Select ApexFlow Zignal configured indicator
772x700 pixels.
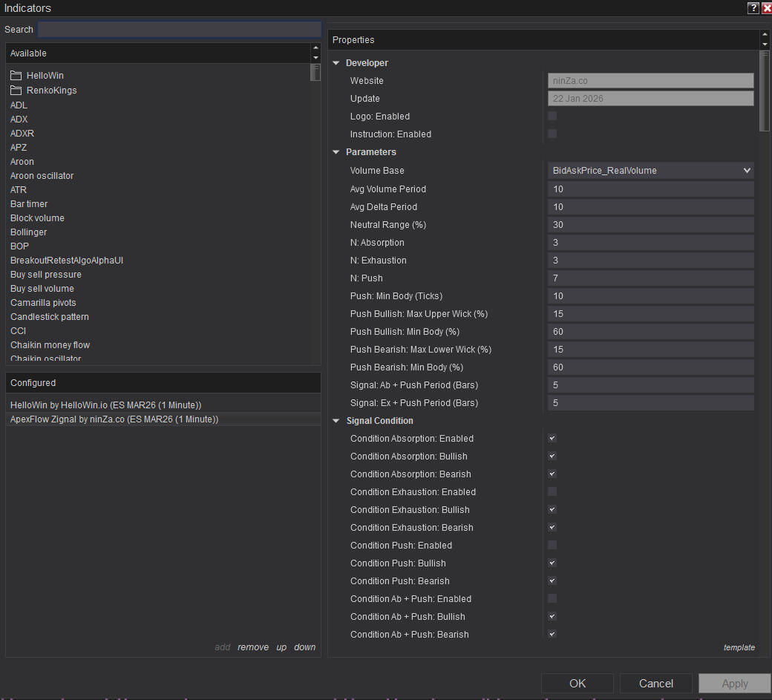point(114,419)
